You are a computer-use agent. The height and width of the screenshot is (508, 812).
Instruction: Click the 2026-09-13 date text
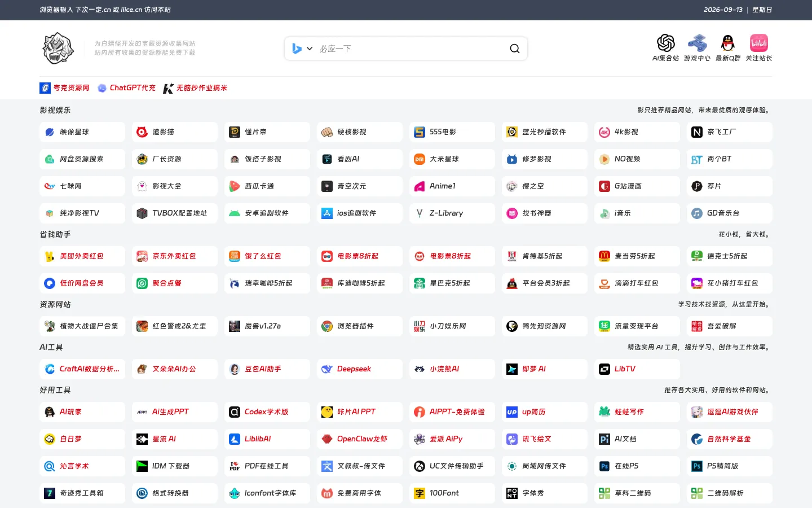(x=723, y=10)
